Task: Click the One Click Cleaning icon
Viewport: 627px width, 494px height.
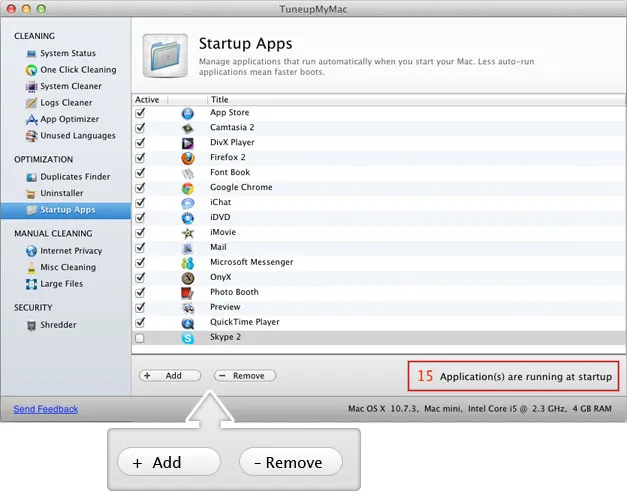Action: 31,70
